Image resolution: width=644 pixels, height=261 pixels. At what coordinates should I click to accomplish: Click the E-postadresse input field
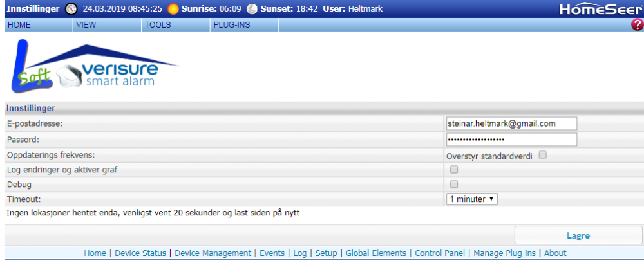[x=511, y=123]
